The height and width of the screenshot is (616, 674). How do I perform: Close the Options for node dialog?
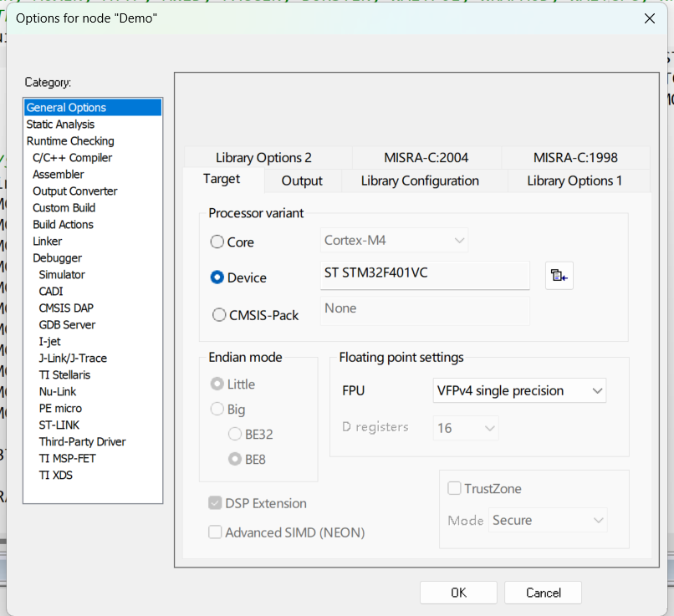coord(650,18)
